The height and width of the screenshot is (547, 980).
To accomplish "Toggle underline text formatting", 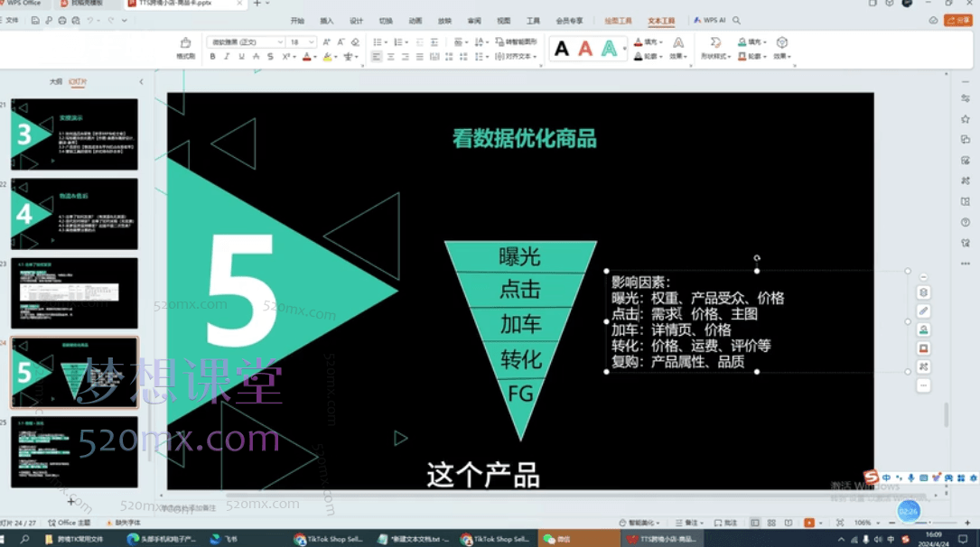I will (x=241, y=57).
